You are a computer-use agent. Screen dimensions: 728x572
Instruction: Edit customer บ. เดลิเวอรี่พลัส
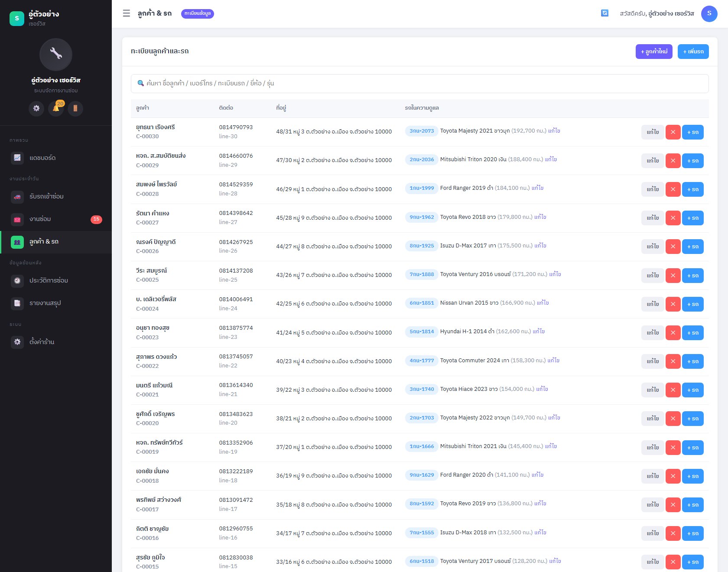click(x=653, y=304)
